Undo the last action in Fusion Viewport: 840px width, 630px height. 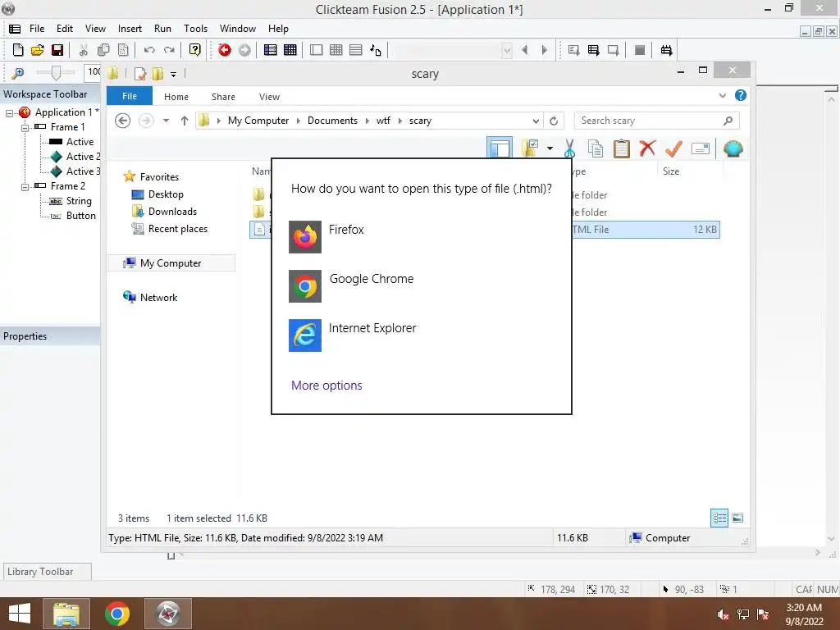(149, 50)
